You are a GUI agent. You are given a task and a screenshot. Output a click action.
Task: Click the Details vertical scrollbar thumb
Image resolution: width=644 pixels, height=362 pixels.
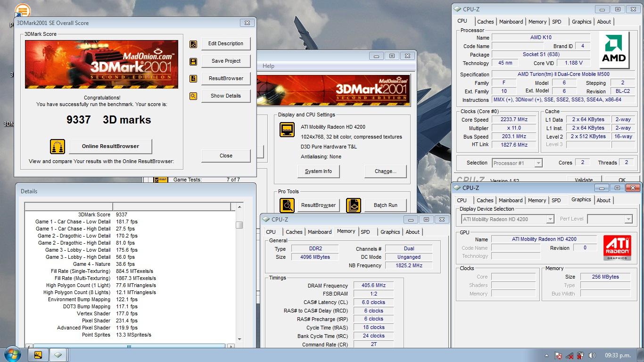[x=239, y=225]
